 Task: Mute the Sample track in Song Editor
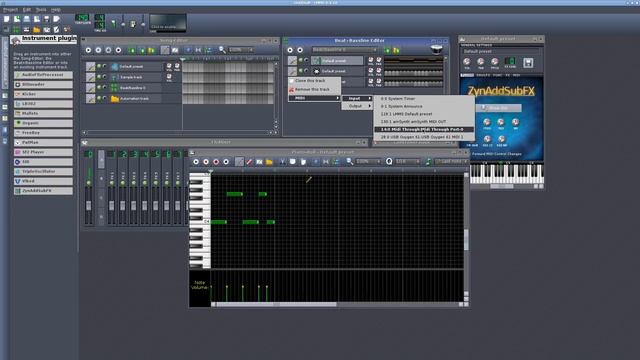pos(99,76)
